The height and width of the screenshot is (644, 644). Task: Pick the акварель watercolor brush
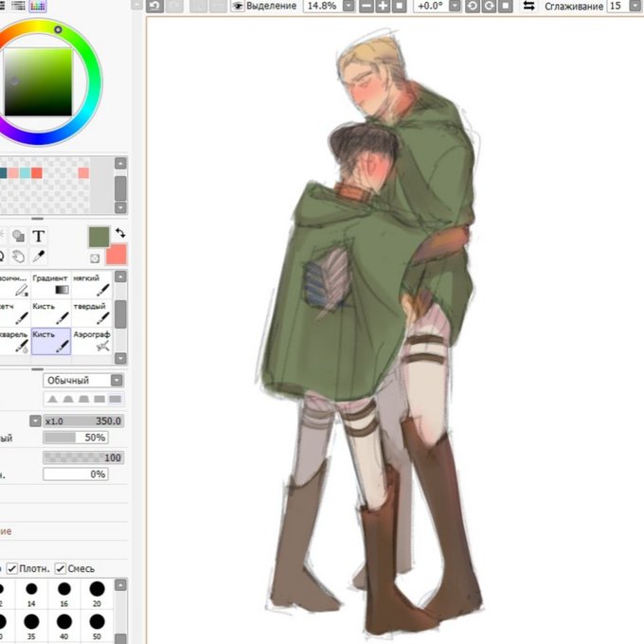click(x=15, y=341)
